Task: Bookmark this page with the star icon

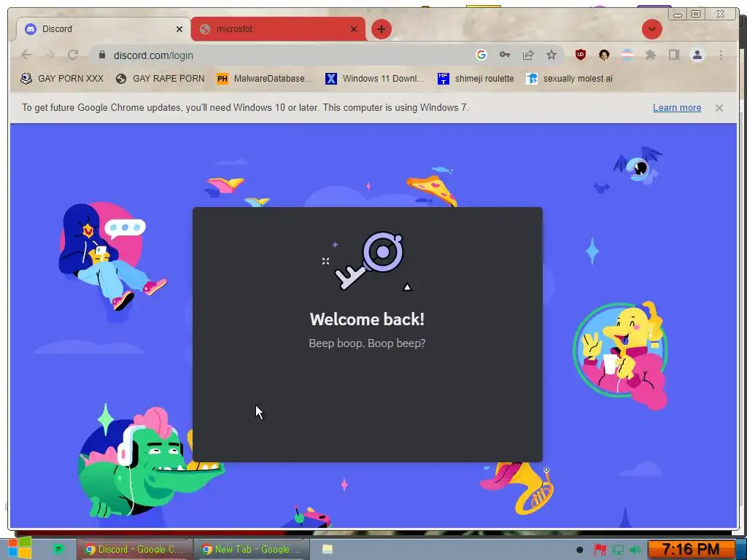Action: (551, 55)
